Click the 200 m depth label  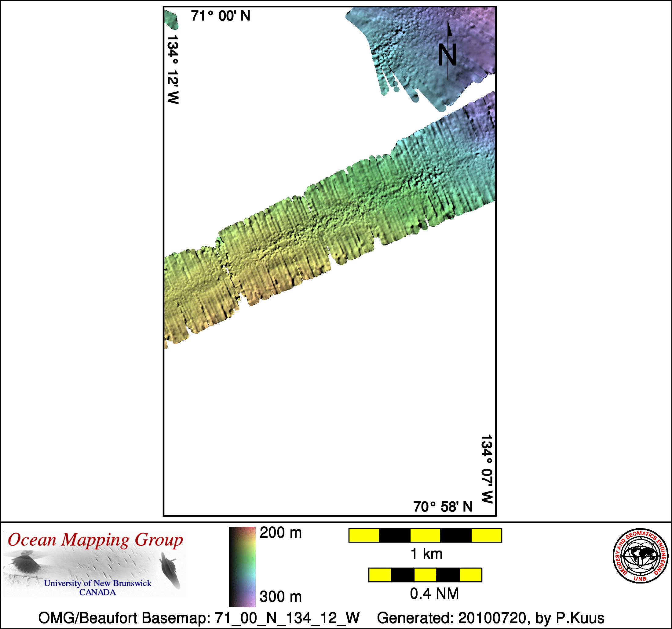tap(281, 533)
